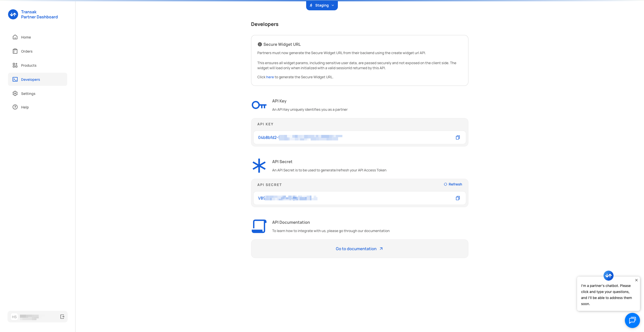Image resolution: width=644 pixels, height=332 pixels.
Task: Click the API Documentation scroll icon
Action: point(259,226)
